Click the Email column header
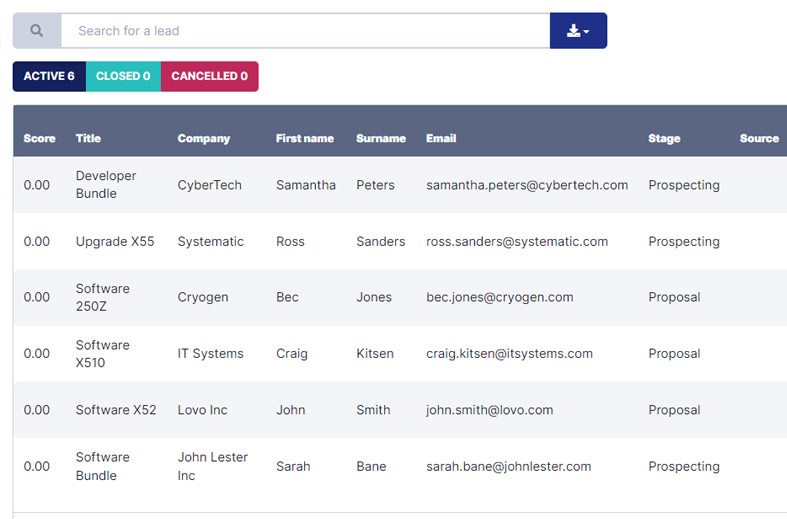787x519 pixels. (x=441, y=139)
